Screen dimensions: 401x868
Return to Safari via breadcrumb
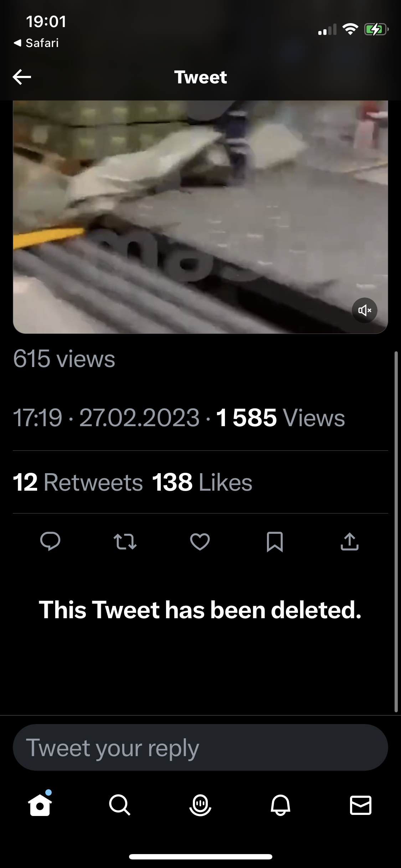point(36,43)
